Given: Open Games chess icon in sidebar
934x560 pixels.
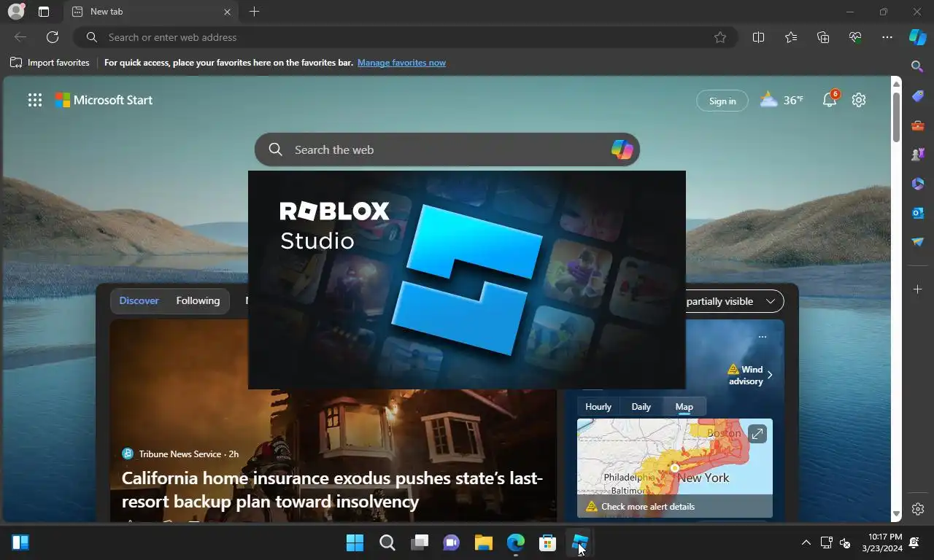Looking at the screenshot, I should pyautogui.click(x=918, y=155).
